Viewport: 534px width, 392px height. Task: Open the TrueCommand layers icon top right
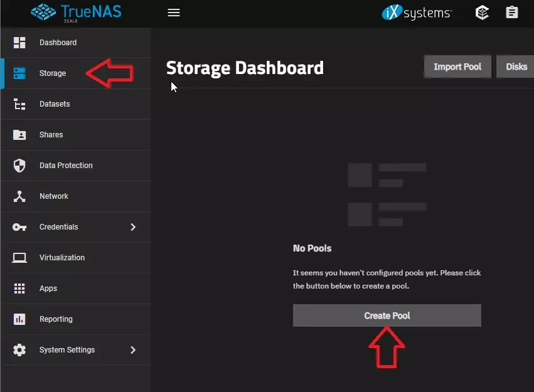[483, 12]
